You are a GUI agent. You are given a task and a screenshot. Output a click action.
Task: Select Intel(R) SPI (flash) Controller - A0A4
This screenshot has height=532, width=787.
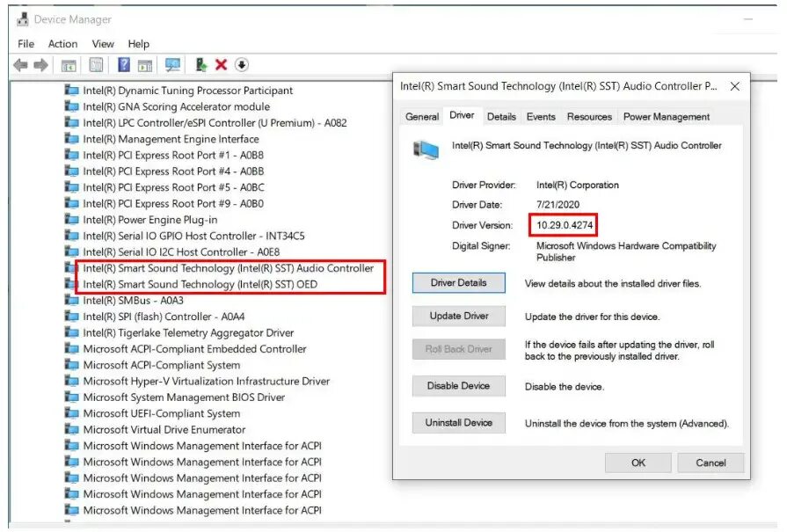(x=164, y=317)
